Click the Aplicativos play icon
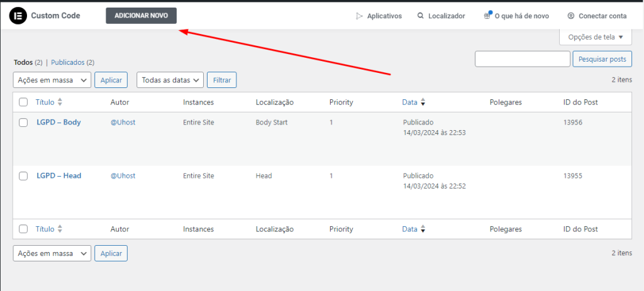This screenshot has height=291, width=644. coord(359,16)
